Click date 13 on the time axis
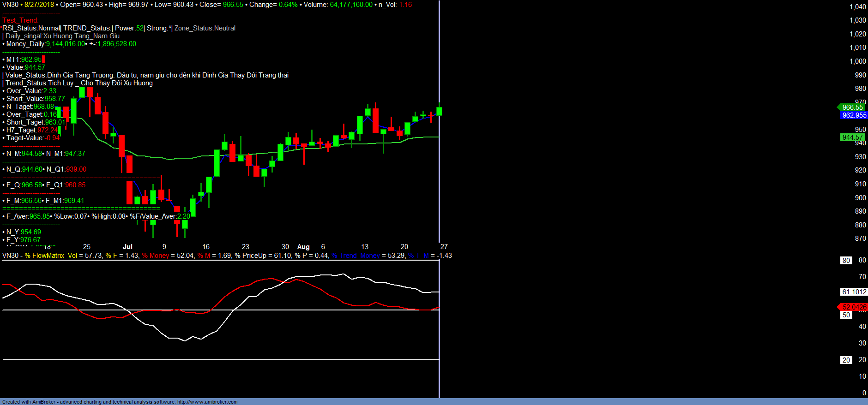 pyautogui.click(x=365, y=247)
